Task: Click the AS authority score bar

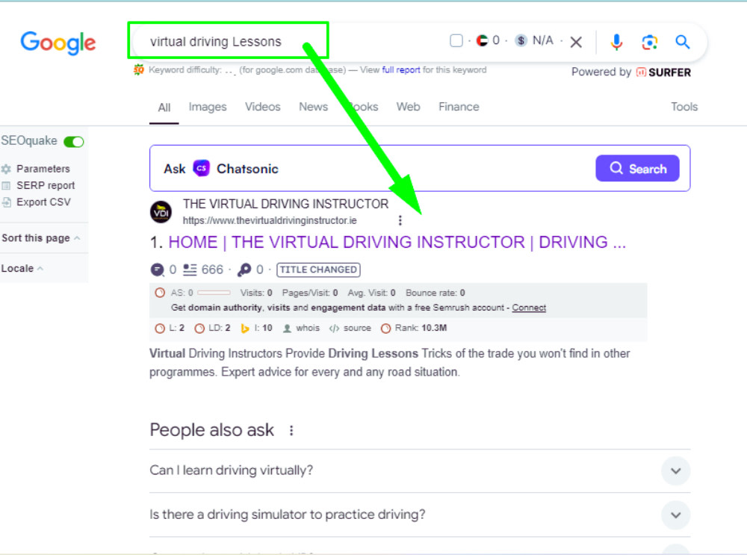Action: [214, 293]
